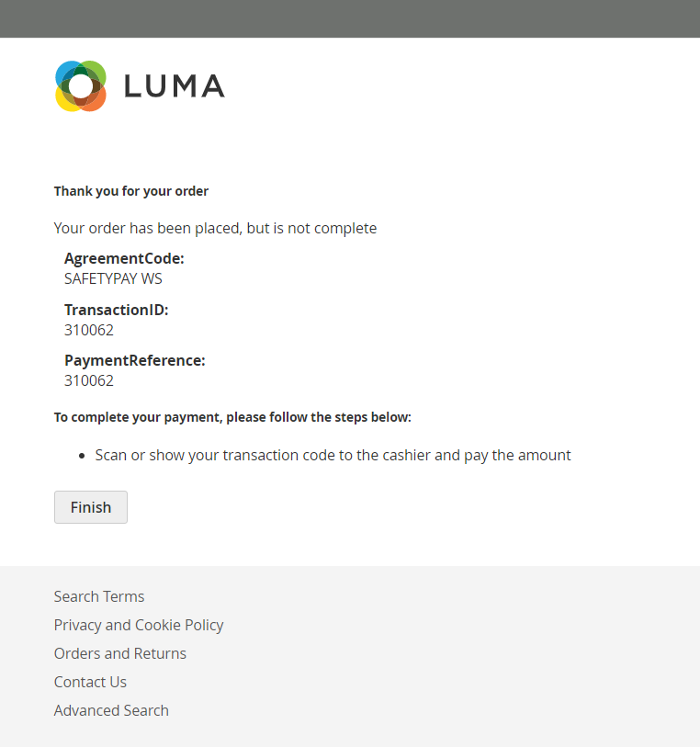This screenshot has width=700, height=747.
Task: Open Privacy and Cookie Policy link
Action: pyautogui.click(x=139, y=625)
